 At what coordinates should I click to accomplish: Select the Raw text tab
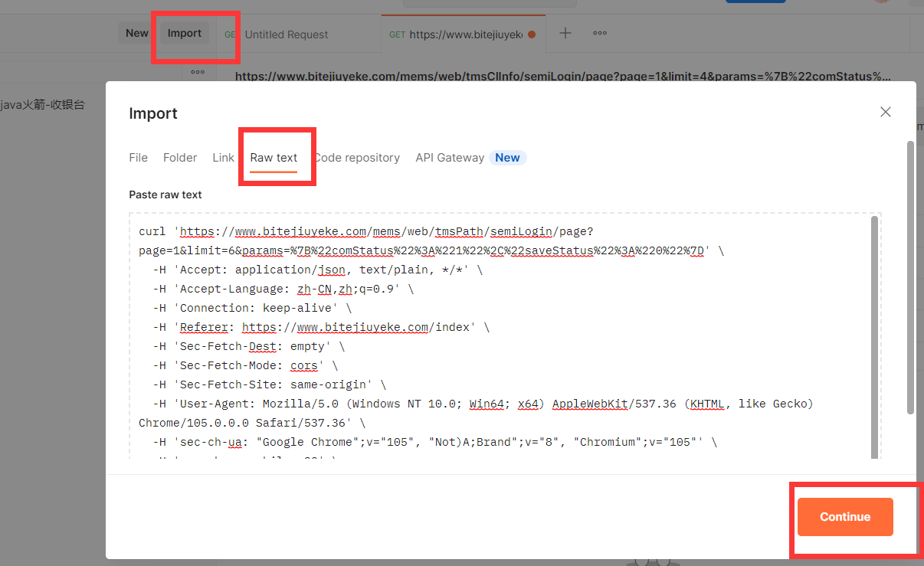[274, 157]
